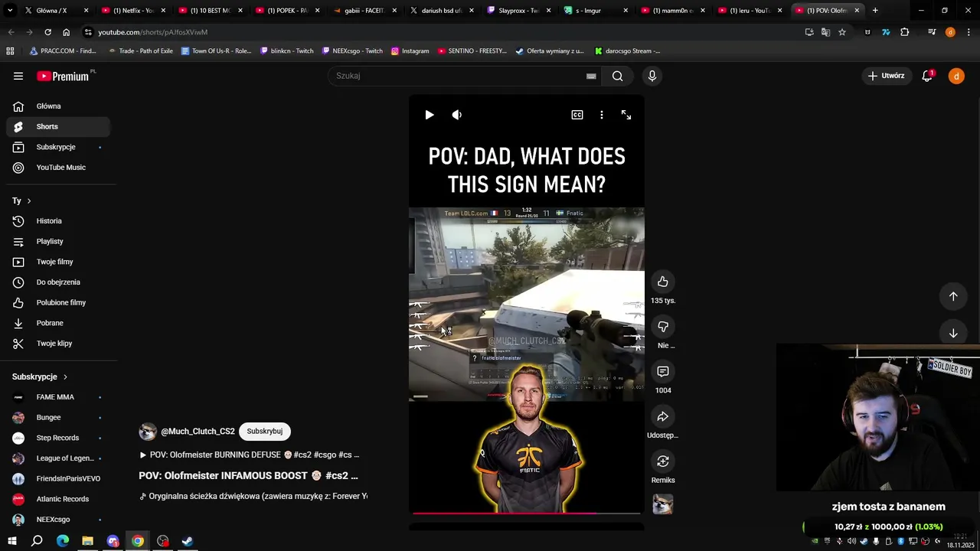Click Chrome home button
This screenshot has width=980, height=551.
(66, 32)
